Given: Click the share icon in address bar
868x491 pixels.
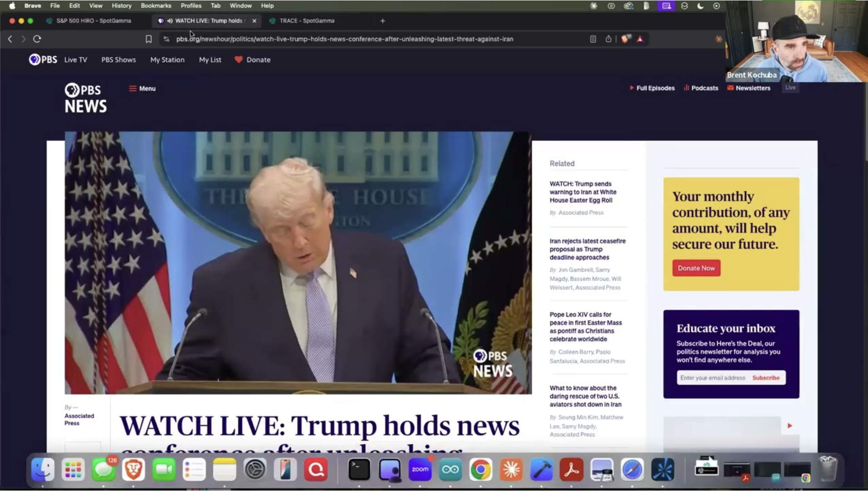Looking at the screenshot, I should pyautogui.click(x=608, y=39).
